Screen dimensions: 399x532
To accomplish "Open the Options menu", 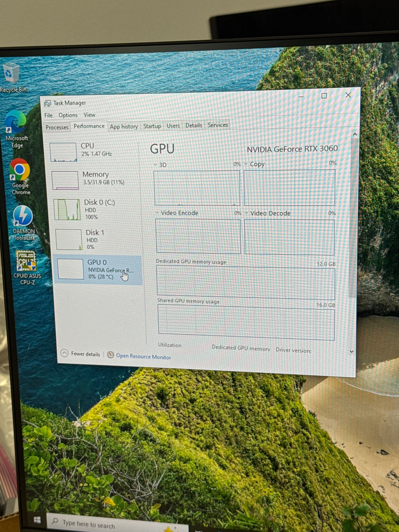I will tap(68, 115).
